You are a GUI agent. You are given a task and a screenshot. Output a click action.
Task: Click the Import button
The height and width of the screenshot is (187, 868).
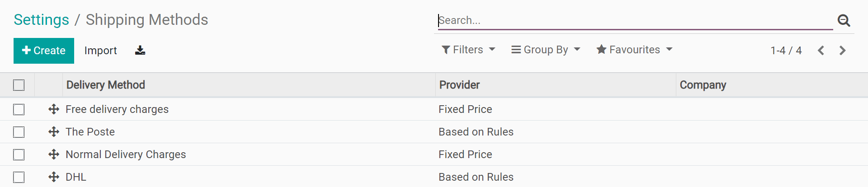point(100,51)
